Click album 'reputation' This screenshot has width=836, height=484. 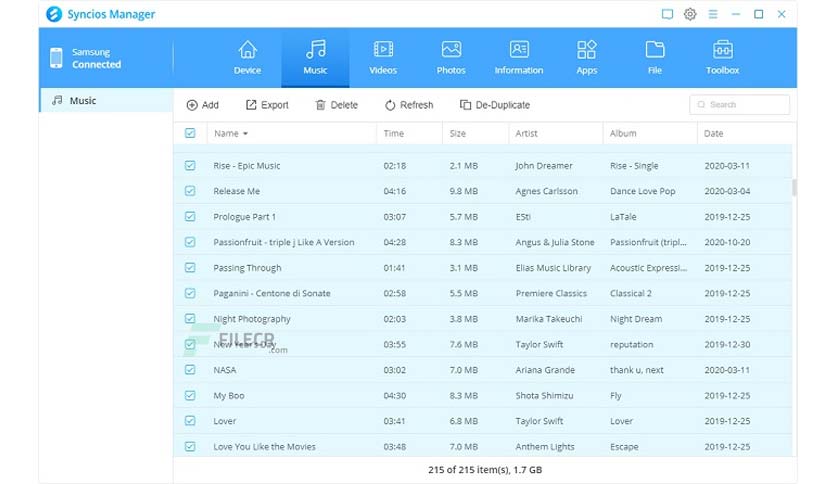click(x=631, y=344)
